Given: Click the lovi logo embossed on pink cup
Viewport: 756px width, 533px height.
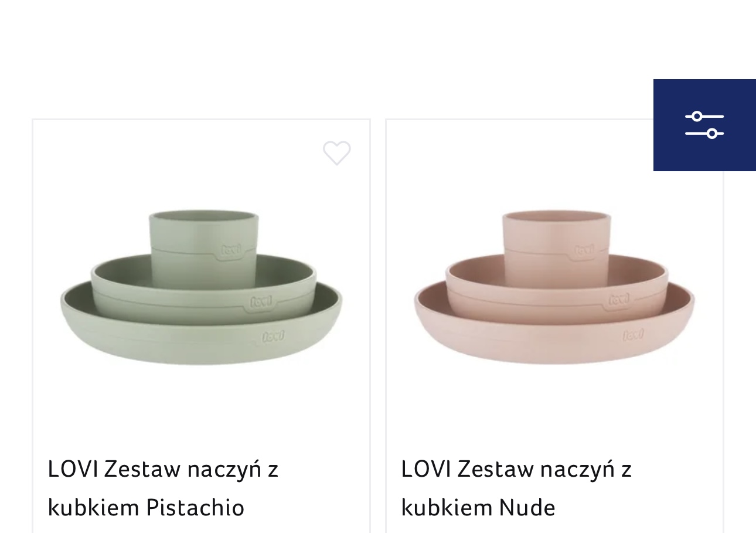Looking at the screenshot, I should 584,250.
